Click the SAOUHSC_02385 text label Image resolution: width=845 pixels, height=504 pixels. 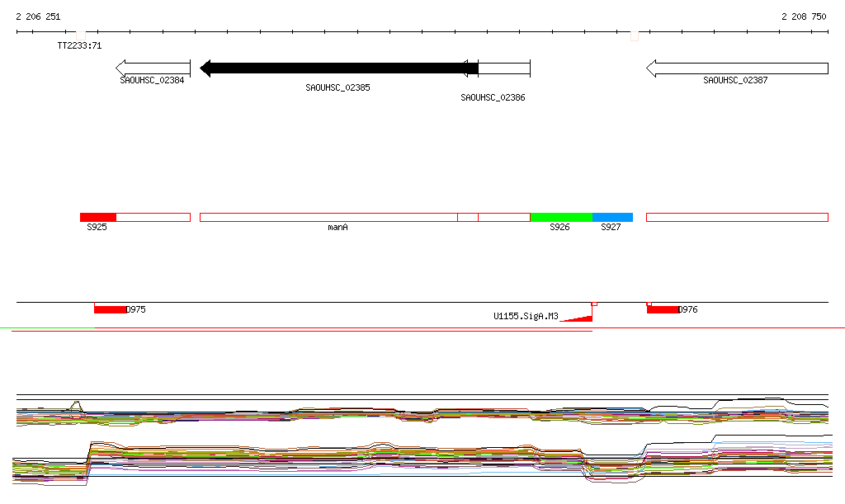pos(338,87)
